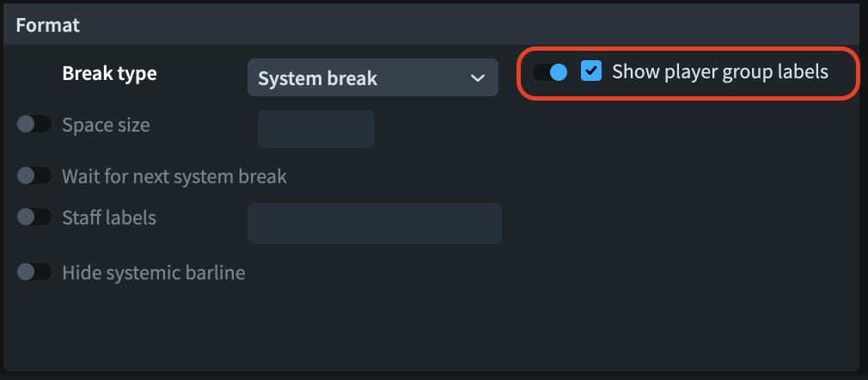Click the System break selected value text
The height and width of the screenshot is (380, 868).
(317, 79)
